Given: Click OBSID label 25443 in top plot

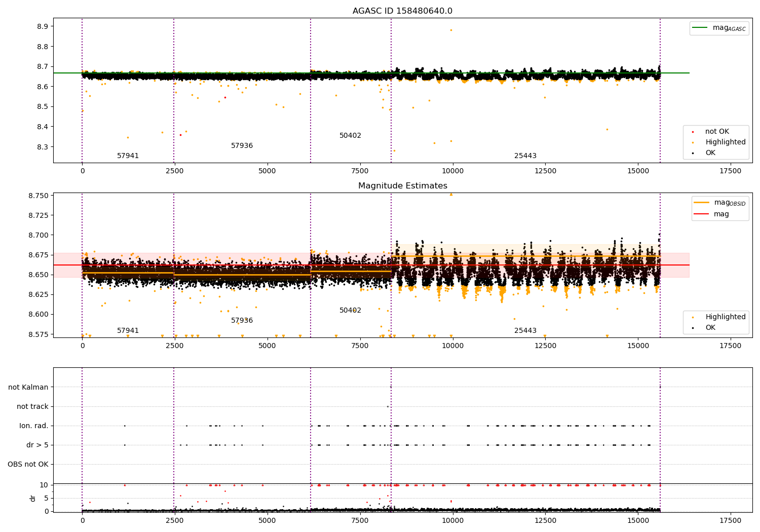Looking at the screenshot, I should (525, 156).
